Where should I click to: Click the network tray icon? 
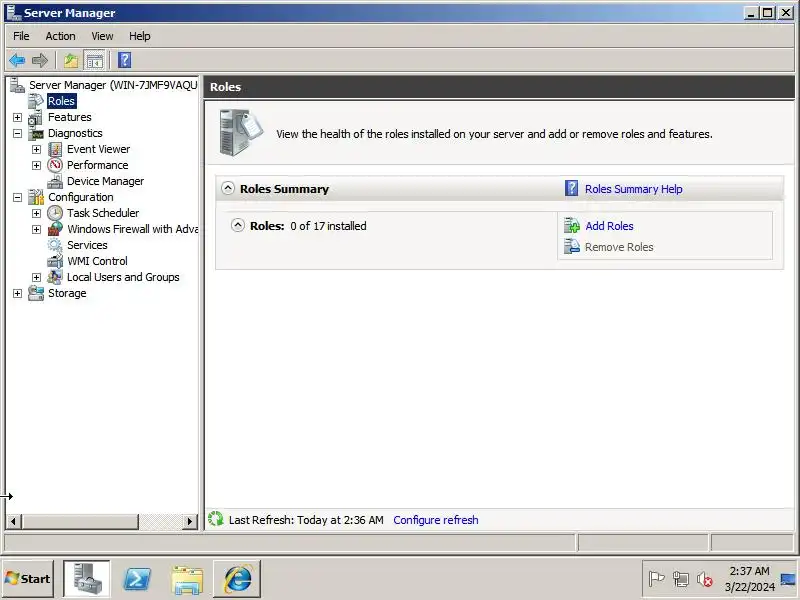[680, 579]
